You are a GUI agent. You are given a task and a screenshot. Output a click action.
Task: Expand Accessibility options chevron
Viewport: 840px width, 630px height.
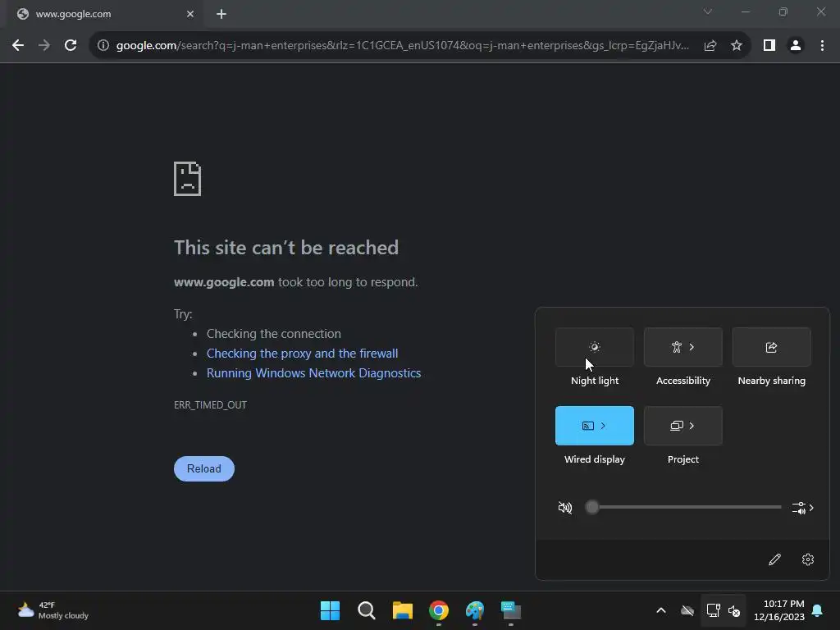[x=692, y=347]
